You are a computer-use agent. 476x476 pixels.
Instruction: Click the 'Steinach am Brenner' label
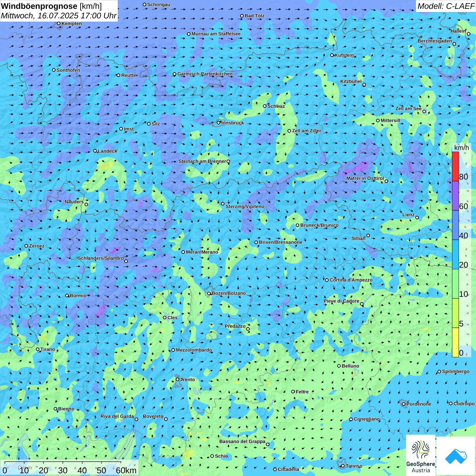(202, 161)
